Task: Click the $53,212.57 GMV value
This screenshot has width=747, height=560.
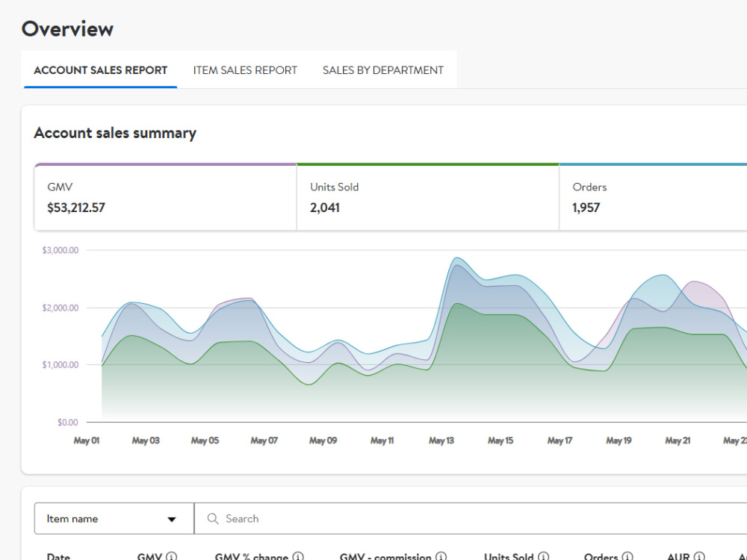Action: pos(76,208)
